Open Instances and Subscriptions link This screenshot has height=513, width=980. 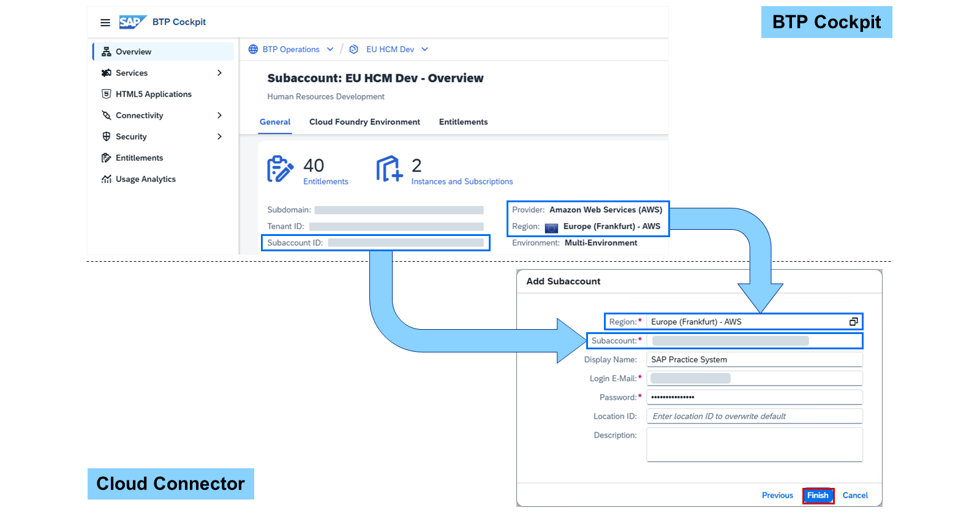462,181
